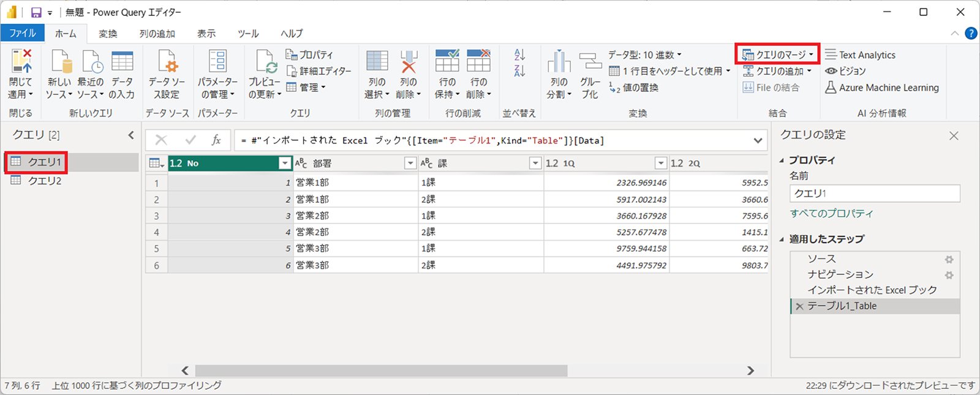Confirm formula with checkmark icon

[190, 140]
